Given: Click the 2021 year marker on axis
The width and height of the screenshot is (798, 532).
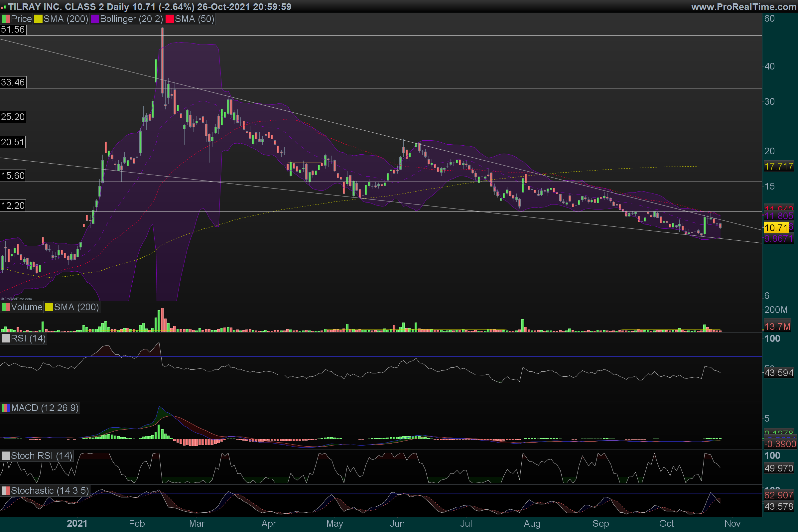Looking at the screenshot, I should pyautogui.click(x=77, y=523).
